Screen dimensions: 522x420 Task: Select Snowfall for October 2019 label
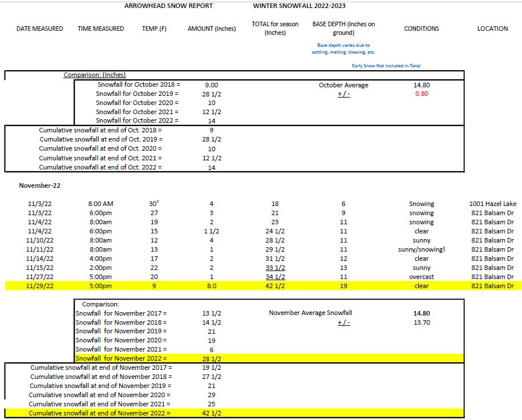[137, 94]
